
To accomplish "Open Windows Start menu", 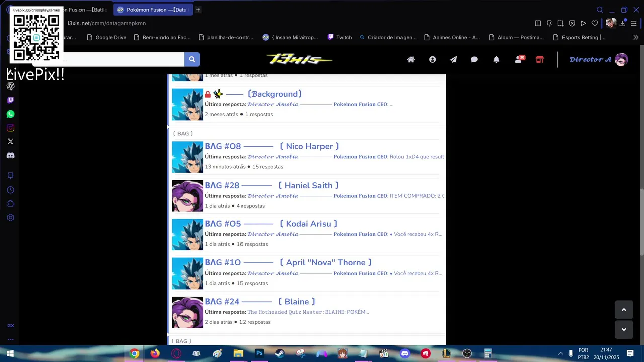I will coord(10,354).
